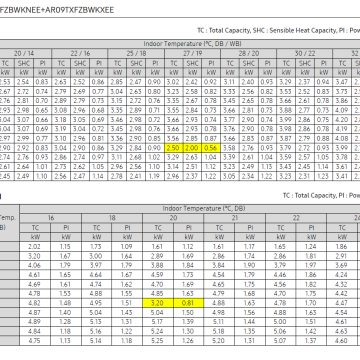Click the 'Indoor Temperature (°C, DB / WB)' header
The image size is (360, 360).
point(192,44)
